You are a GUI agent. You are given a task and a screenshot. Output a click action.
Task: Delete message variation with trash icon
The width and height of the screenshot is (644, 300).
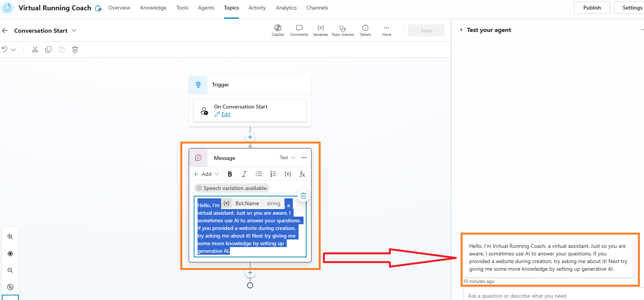[304, 196]
